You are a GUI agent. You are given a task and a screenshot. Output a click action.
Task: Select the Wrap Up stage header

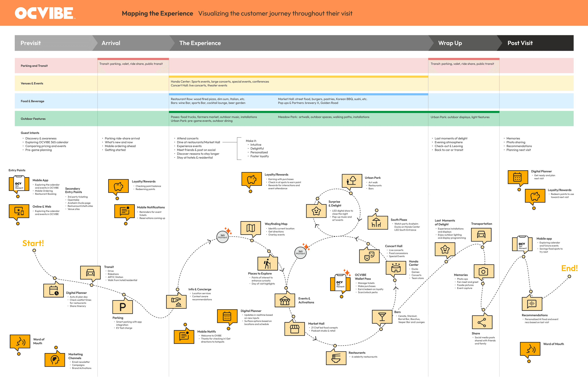[450, 43]
